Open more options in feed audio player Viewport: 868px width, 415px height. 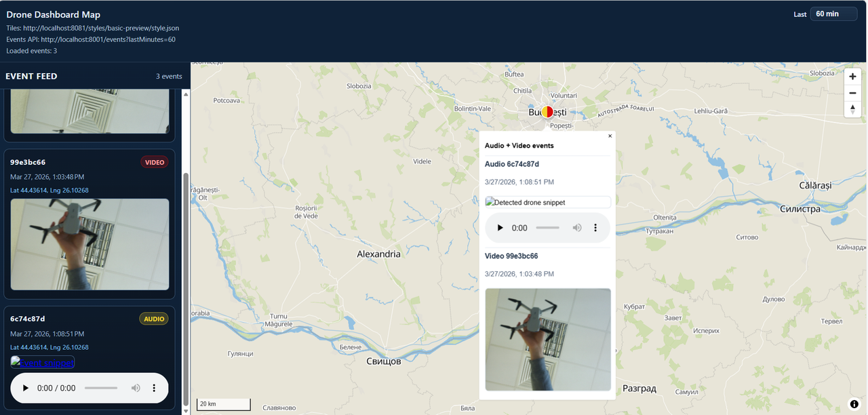(154, 389)
